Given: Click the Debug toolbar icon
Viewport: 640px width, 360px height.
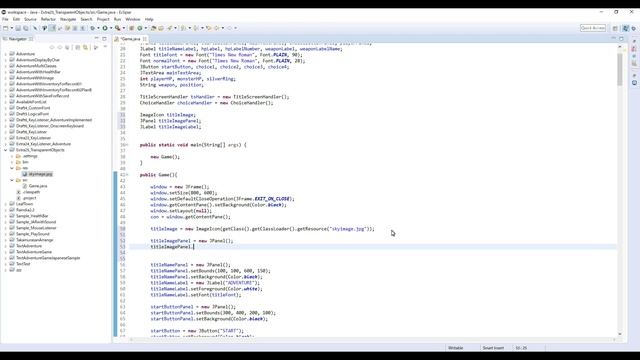Looking at the screenshot, I should [93, 28].
